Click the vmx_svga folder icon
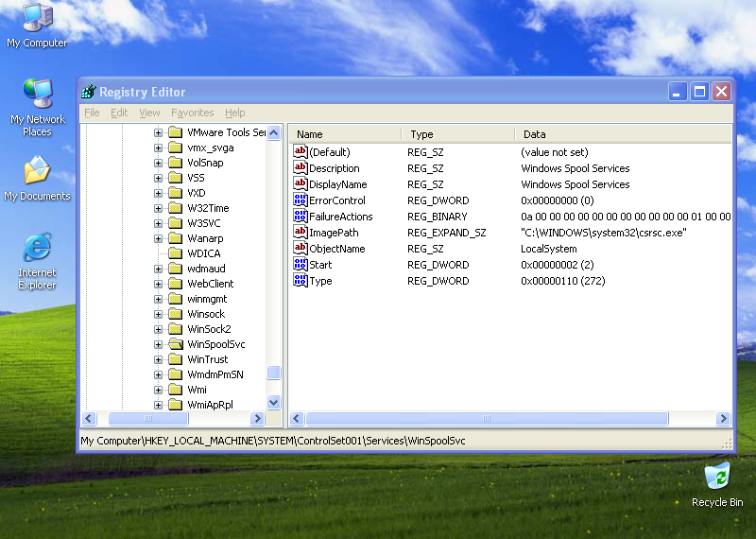The width and height of the screenshot is (756, 539). coord(176,148)
